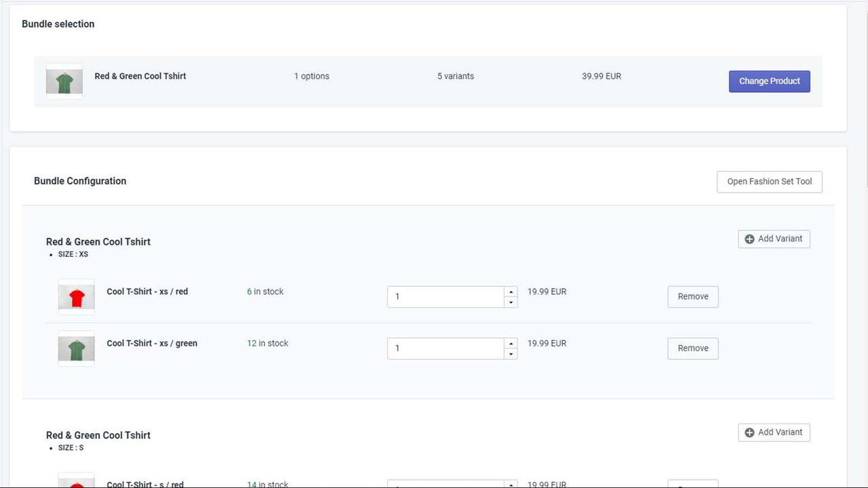Click the plus icon on the top Add Variant button
This screenshot has width=868, height=488.
[x=749, y=239]
